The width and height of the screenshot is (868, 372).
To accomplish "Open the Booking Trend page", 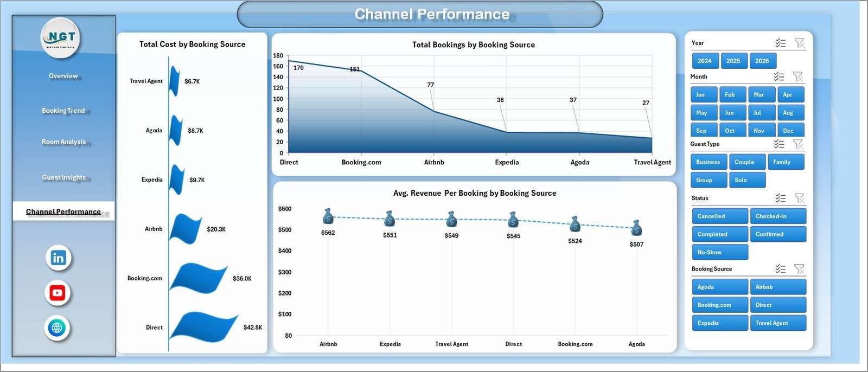I will pyautogui.click(x=63, y=111).
